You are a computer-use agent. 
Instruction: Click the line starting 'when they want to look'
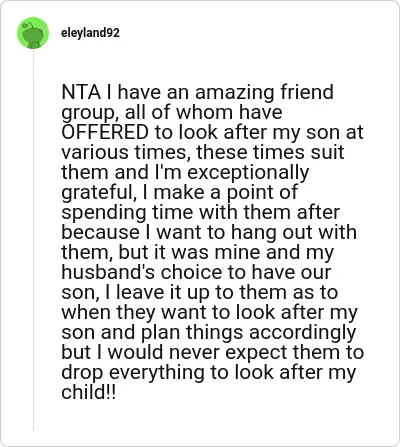[209, 313]
